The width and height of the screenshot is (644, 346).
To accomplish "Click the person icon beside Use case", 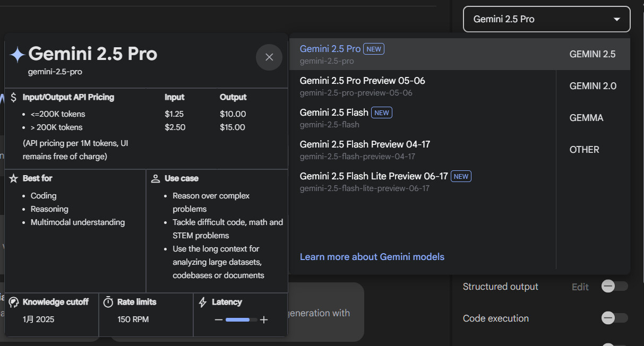I will click(x=156, y=178).
